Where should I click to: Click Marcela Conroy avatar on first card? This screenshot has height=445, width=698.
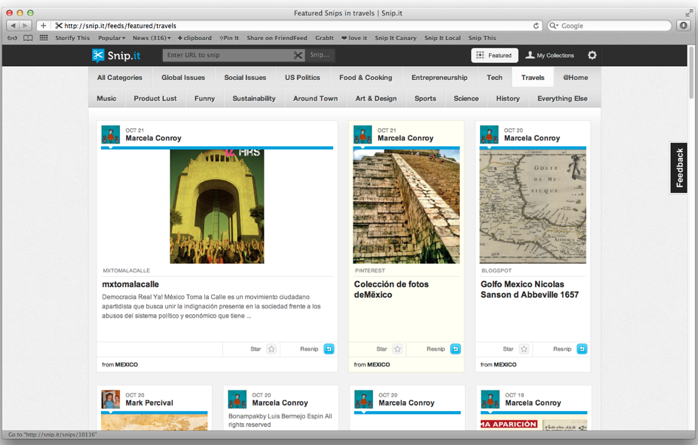(110, 135)
